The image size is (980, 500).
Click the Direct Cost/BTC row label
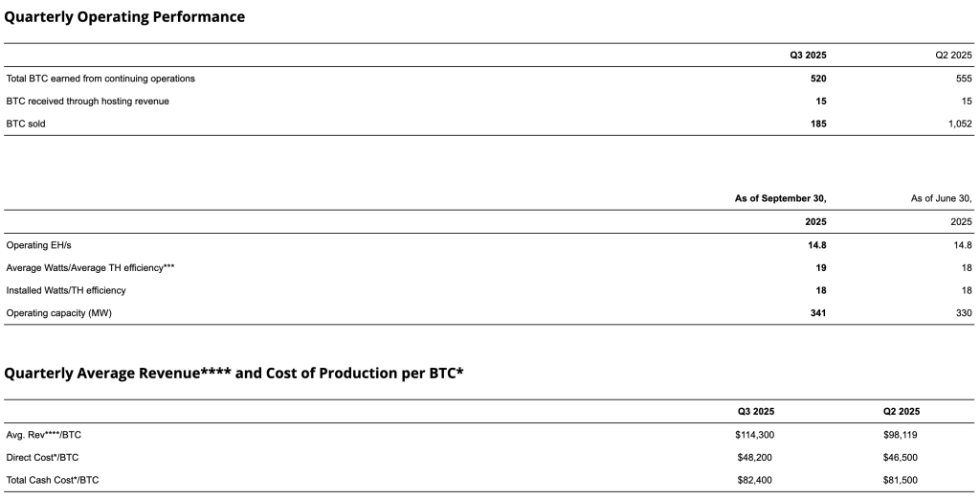[43, 458]
